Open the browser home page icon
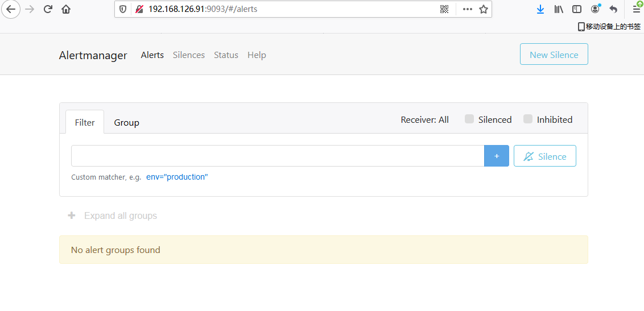This screenshot has height=311, width=644. [66, 9]
